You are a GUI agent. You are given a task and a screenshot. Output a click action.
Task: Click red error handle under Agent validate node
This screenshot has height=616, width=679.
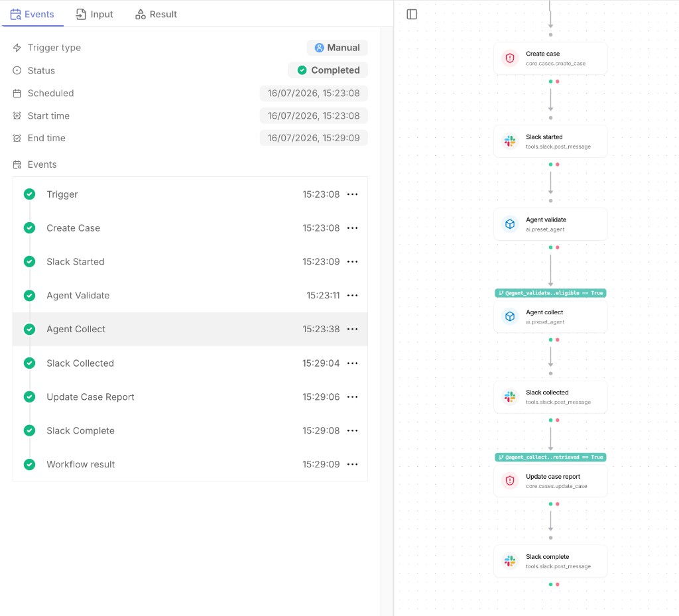pos(557,247)
